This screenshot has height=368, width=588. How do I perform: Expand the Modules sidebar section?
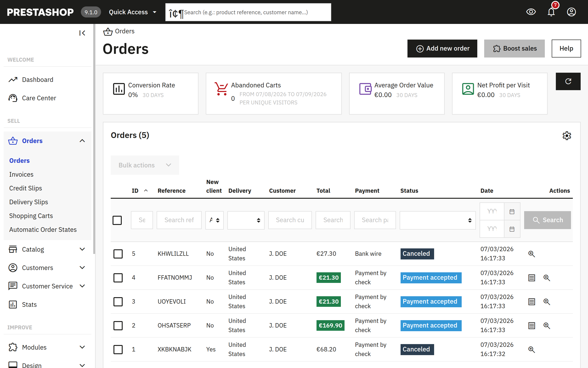pos(82,347)
